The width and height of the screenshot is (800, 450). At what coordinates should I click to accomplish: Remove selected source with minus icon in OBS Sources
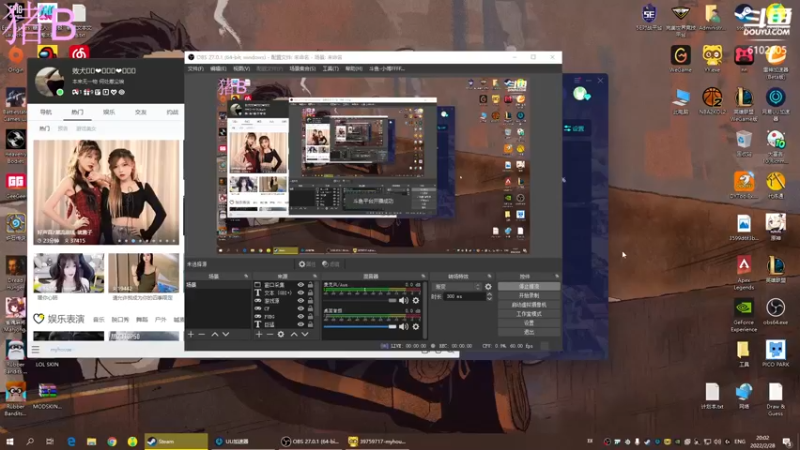click(270, 334)
